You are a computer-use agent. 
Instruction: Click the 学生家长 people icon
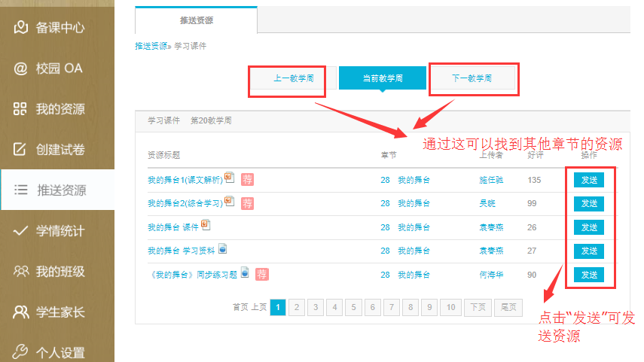click(20, 312)
